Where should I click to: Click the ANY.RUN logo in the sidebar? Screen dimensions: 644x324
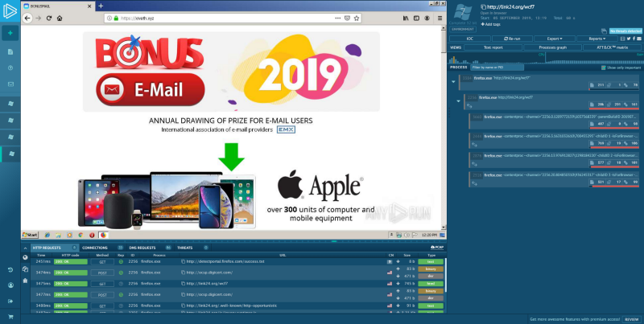10,10
